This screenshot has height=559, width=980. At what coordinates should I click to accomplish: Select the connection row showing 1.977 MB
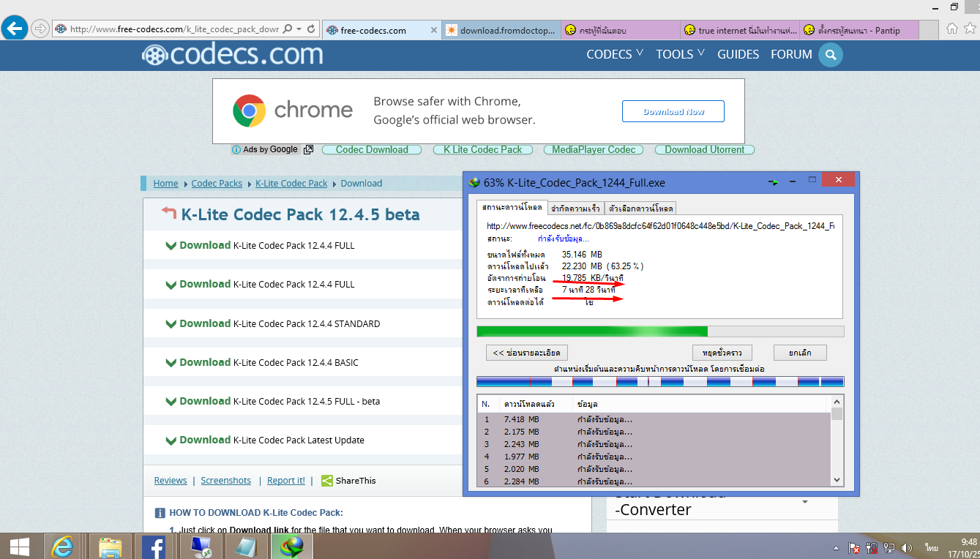654,457
